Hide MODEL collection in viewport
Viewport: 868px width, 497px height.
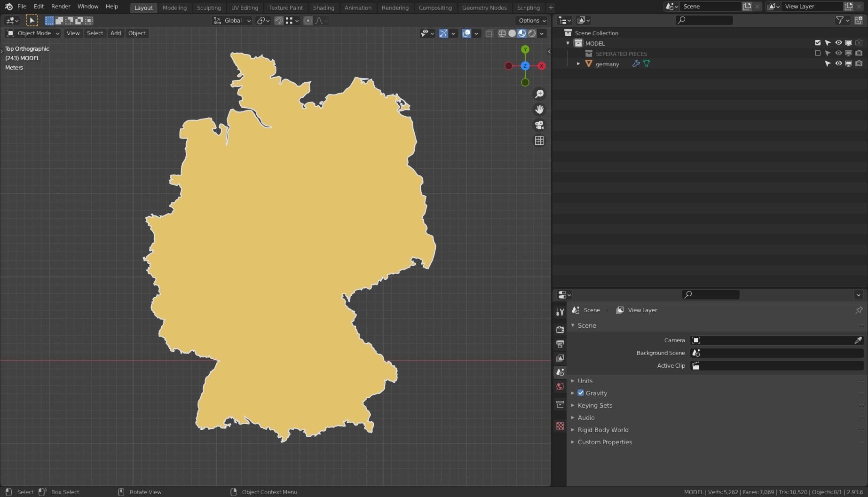click(x=838, y=43)
